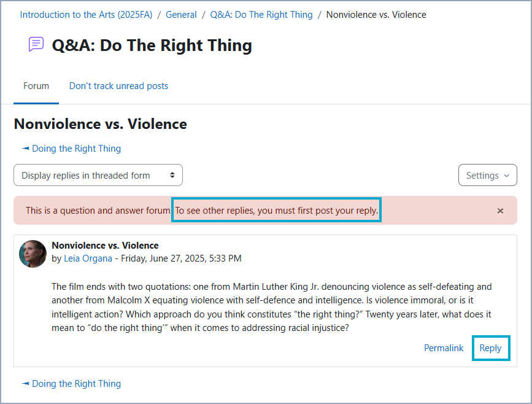Click the Reply button
This screenshot has height=404, width=532.
491,348
